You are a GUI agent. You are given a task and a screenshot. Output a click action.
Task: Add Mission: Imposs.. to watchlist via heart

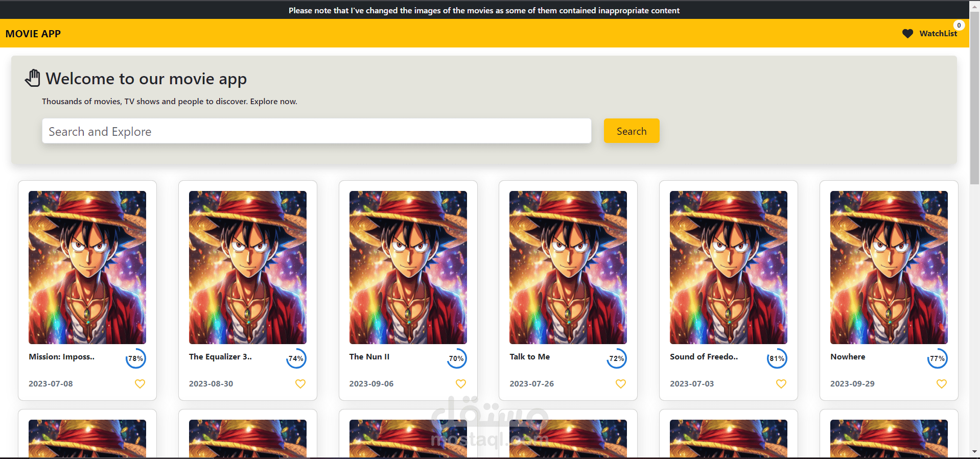(140, 383)
